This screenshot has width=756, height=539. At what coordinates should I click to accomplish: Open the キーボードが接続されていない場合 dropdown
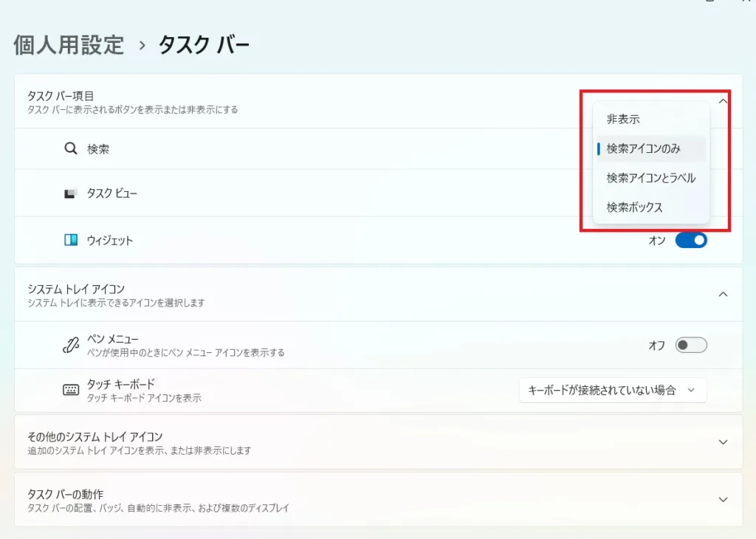[x=612, y=391]
